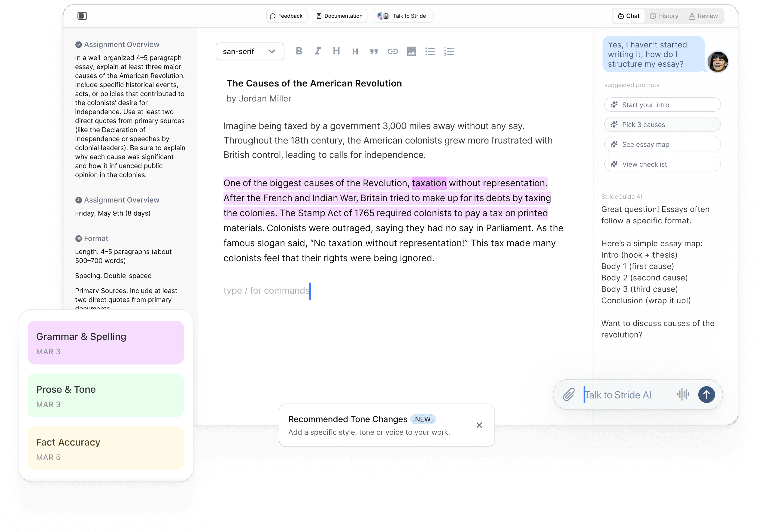Open the Grammar & Spelling review card
The image size is (771, 532).
pos(105,342)
